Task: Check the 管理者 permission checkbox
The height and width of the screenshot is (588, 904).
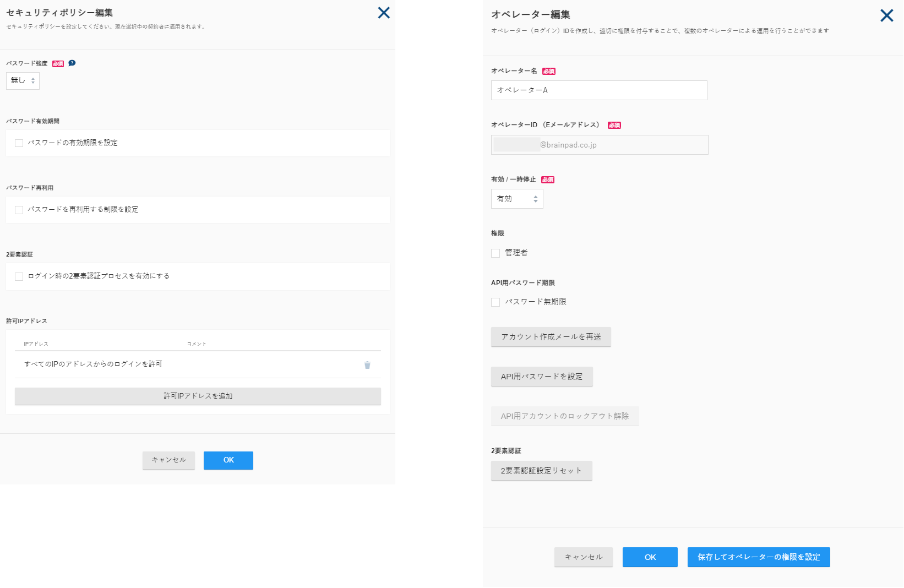Action: (x=495, y=253)
